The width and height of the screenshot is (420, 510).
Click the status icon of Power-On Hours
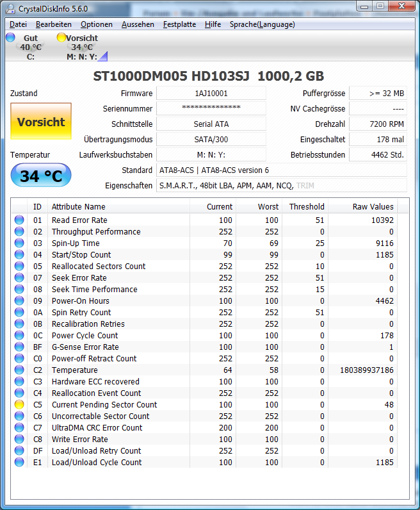click(19, 300)
